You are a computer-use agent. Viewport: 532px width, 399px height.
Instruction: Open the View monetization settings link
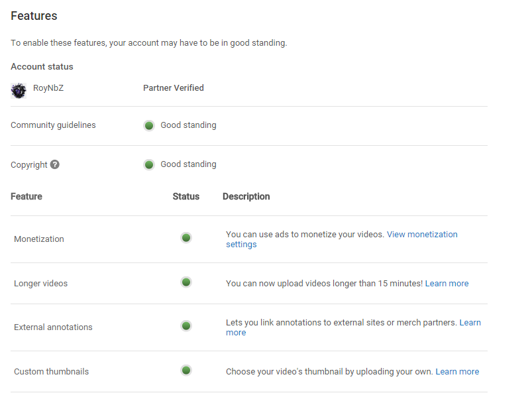pyautogui.click(x=421, y=235)
